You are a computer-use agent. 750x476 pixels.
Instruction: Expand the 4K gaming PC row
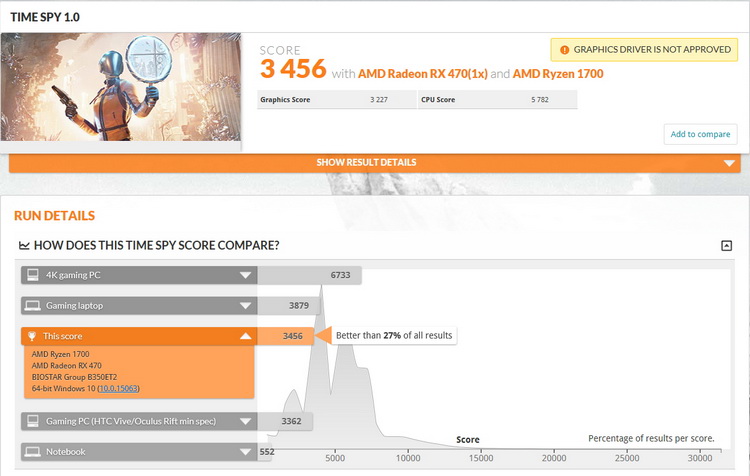tap(245, 275)
